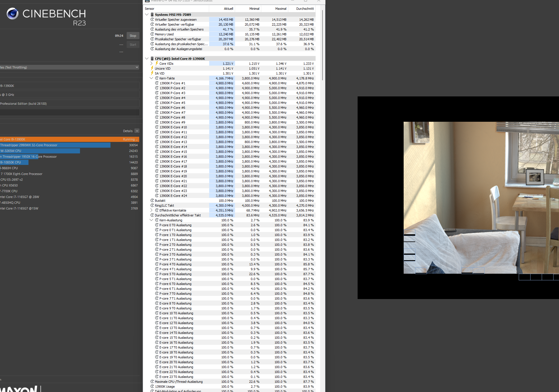Screen dimensions: 559x392
Task: Open the Details dropdown arrow
Action: (x=137, y=131)
